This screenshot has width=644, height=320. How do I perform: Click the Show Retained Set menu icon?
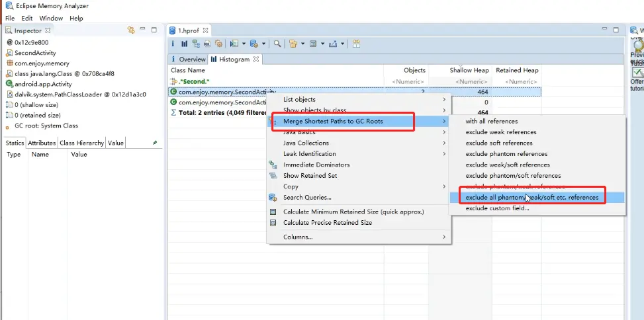pos(273,176)
